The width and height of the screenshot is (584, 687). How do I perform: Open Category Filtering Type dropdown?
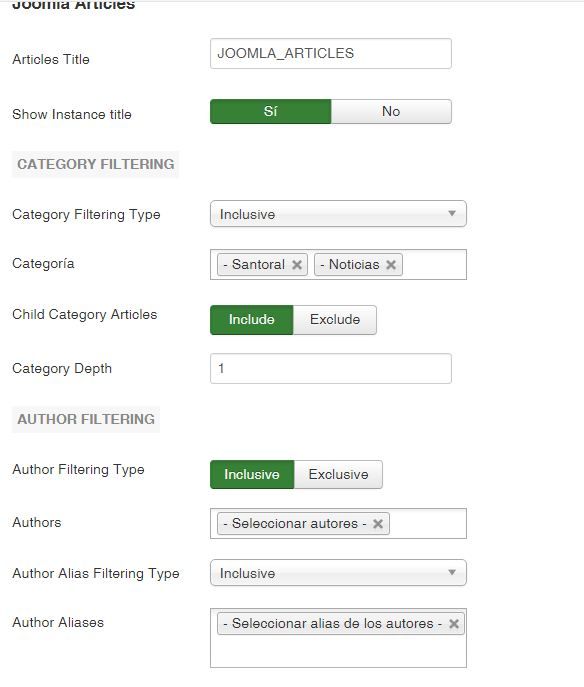(x=338, y=214)
